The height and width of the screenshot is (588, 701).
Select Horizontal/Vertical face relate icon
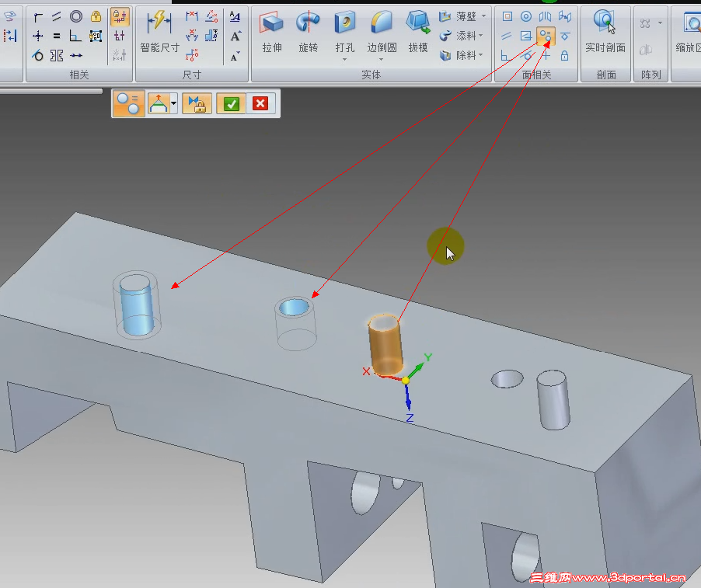[x=546, y=56]
